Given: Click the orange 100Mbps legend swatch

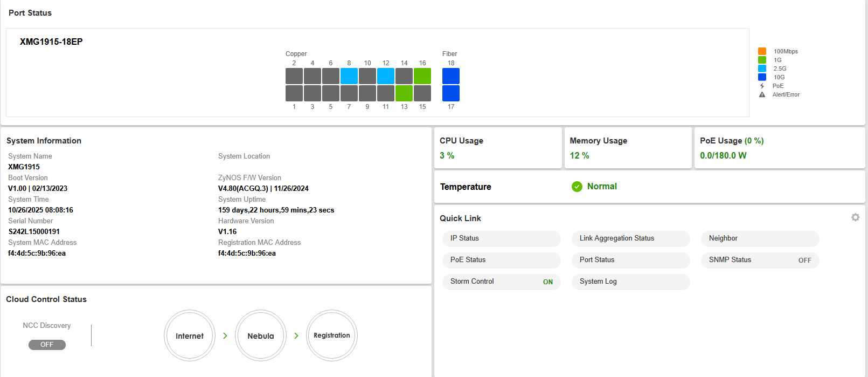Looking at the screenshot, I should tap(762, 51).
